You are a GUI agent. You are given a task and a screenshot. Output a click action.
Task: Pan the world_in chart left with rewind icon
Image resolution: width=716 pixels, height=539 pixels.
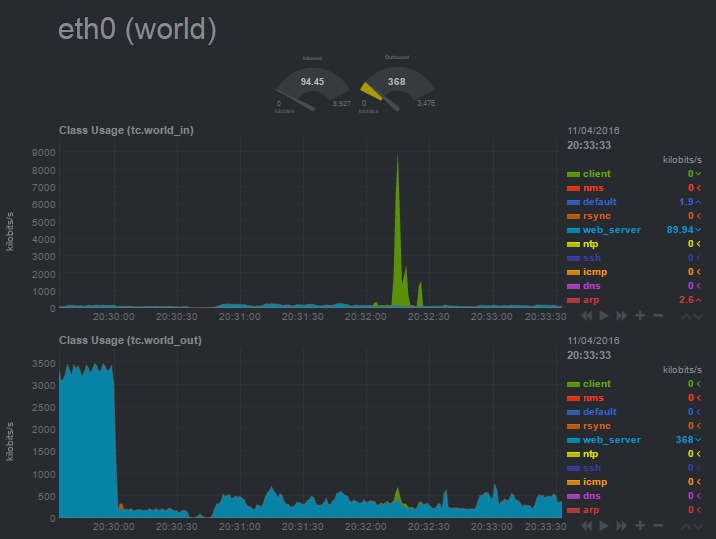[x=588, y=315]
